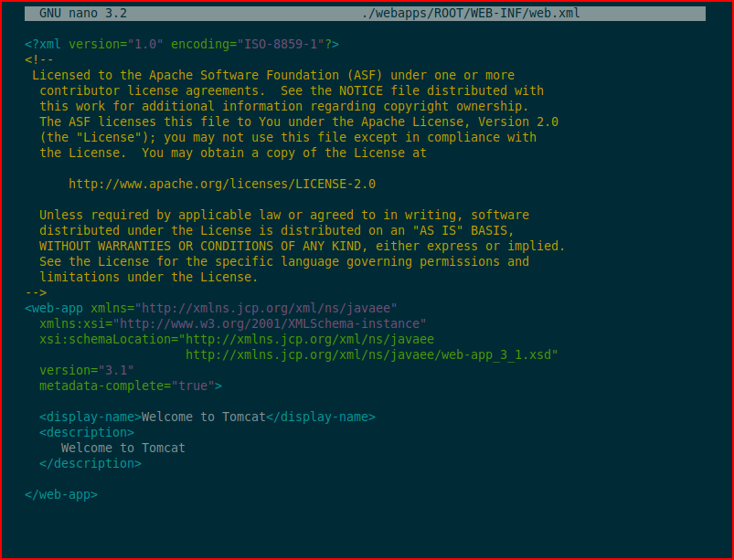Click the display-name element line
Screen dimensions: 734x560
[207, 417]
